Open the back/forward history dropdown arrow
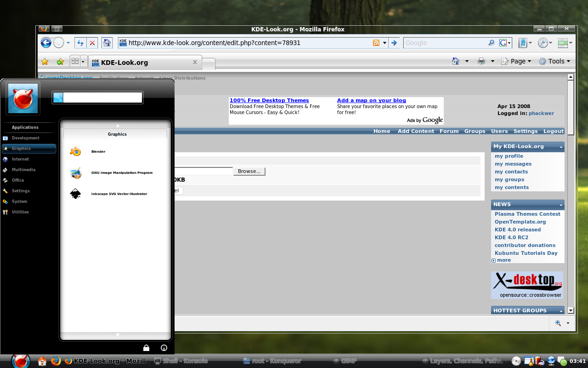Screen dimensions: 588x368 (x=68, y=43)
